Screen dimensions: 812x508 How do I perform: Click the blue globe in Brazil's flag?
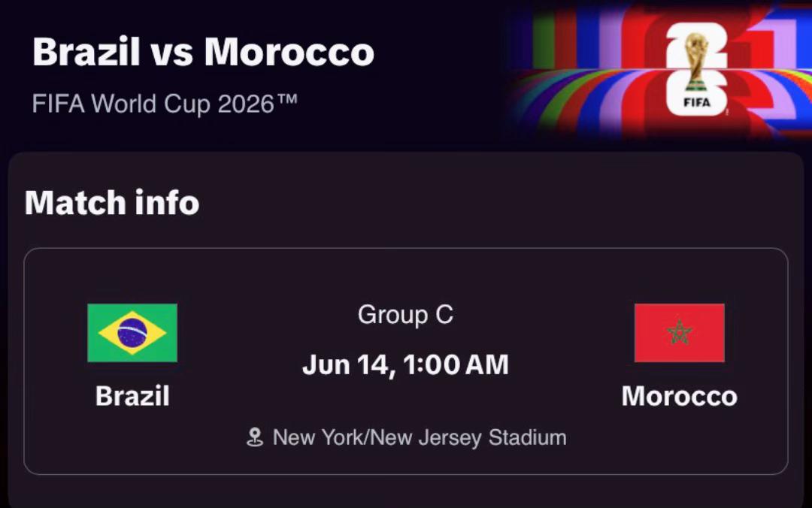pos(132,333)
